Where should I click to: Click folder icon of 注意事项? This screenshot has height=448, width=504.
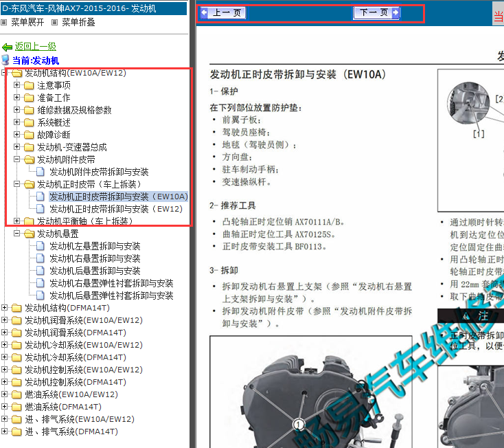(x=29, y=85)
